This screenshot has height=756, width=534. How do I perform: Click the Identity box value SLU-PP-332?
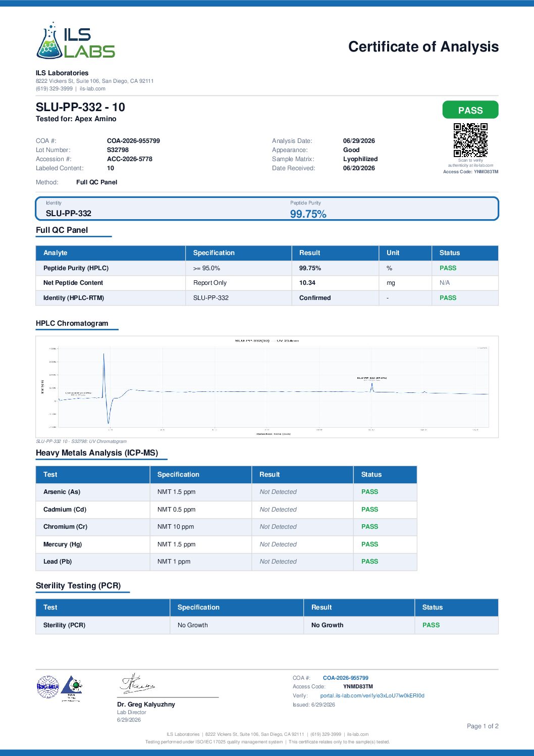69,213
